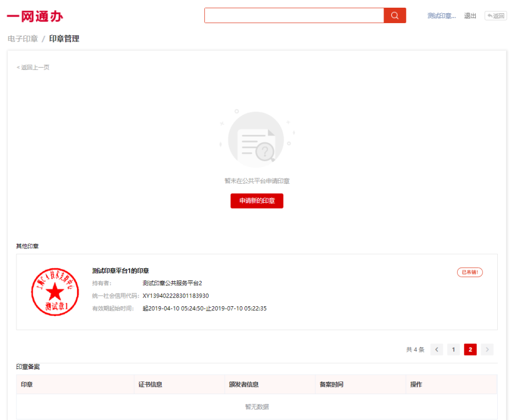Click 退出 to log out
Image resolution: width=517 pixels, height=420 pixels.
[x=470, y=16]
